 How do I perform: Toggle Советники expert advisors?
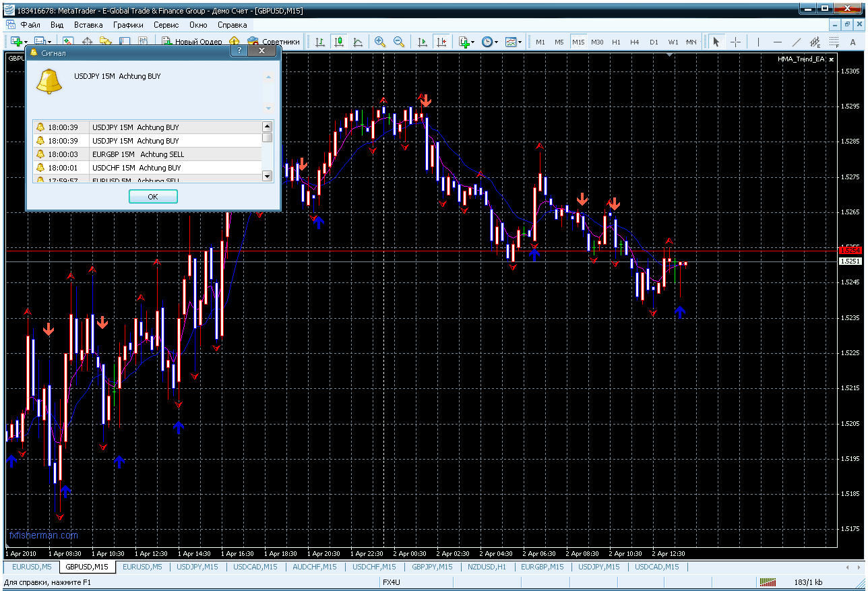(274, 42)
